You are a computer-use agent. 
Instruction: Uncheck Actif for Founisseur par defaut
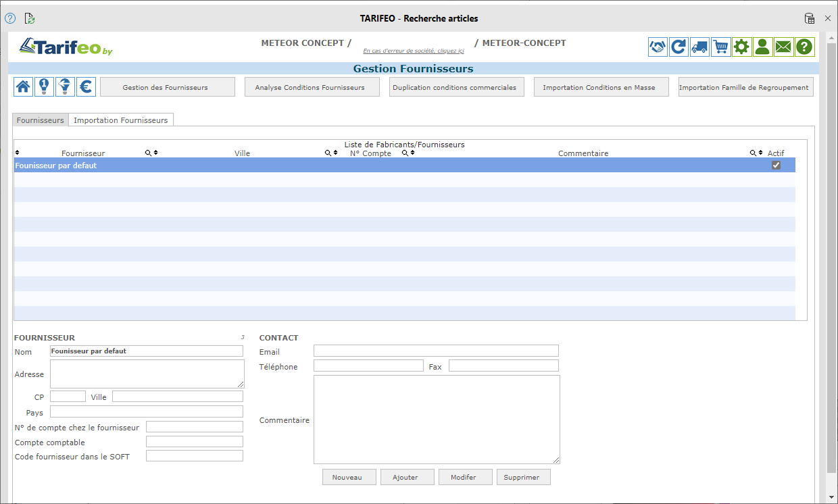(x=776, y=165)
